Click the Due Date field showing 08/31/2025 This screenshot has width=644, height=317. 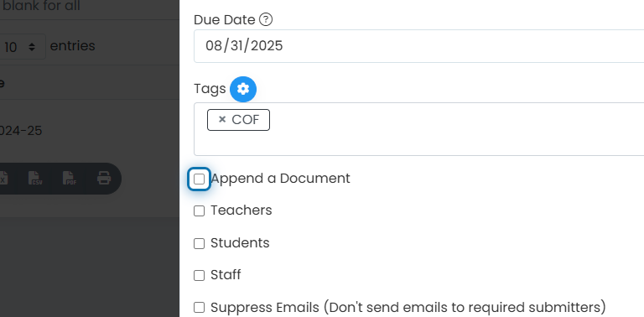click(419, 46)
